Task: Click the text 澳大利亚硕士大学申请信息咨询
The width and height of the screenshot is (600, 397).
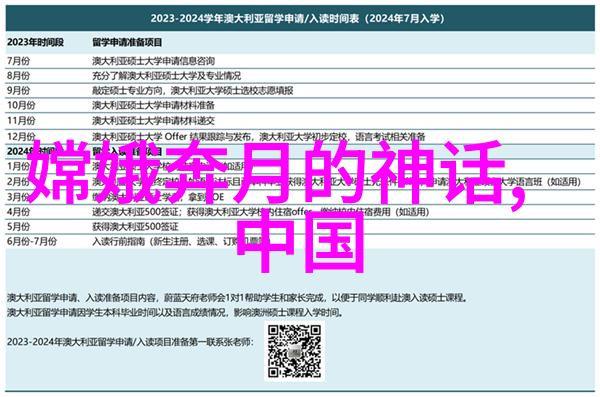Action: (x=153, y=61)
